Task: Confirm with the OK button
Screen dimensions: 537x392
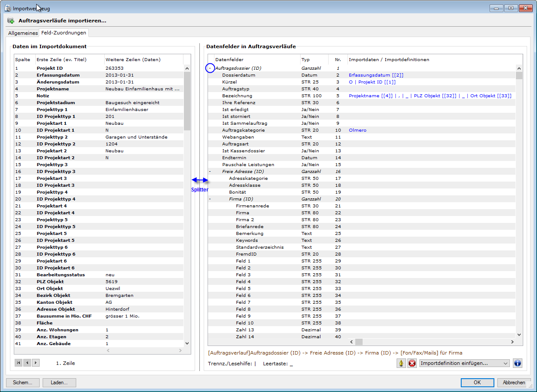Action: tap(477, 383)
